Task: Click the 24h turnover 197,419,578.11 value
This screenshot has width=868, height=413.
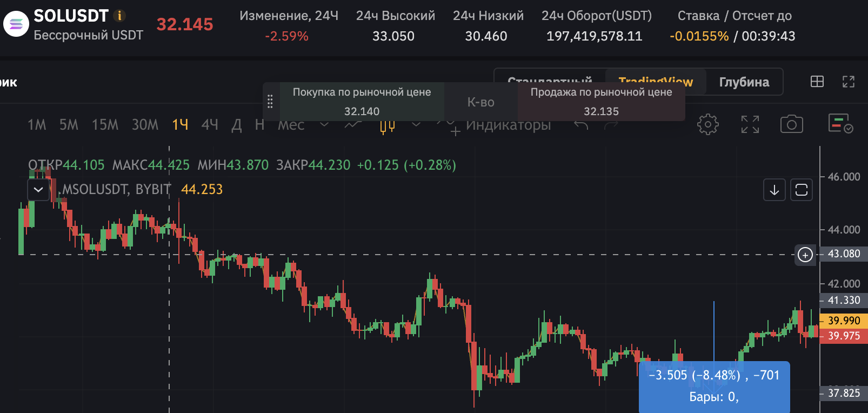Action: (595, 36)
